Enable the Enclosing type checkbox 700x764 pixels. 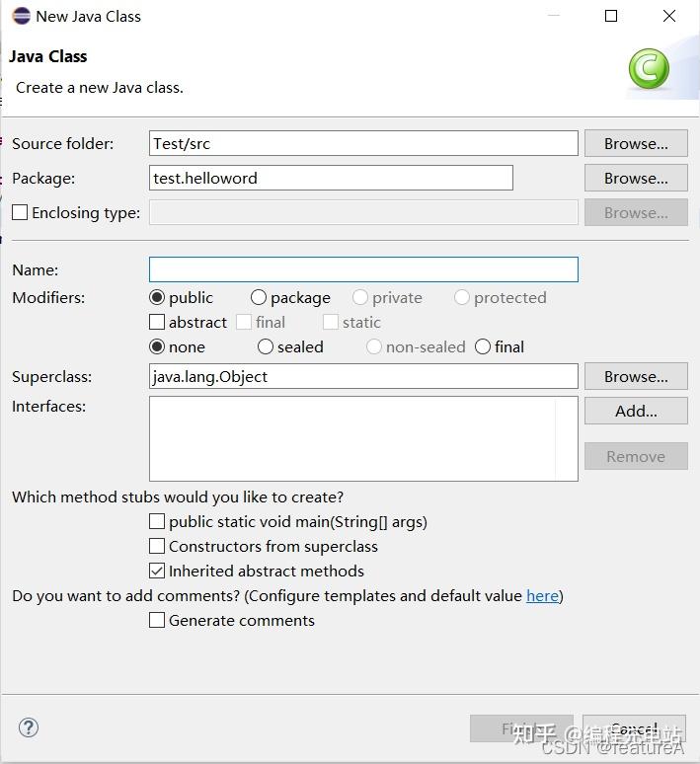[x=20, y=212]
